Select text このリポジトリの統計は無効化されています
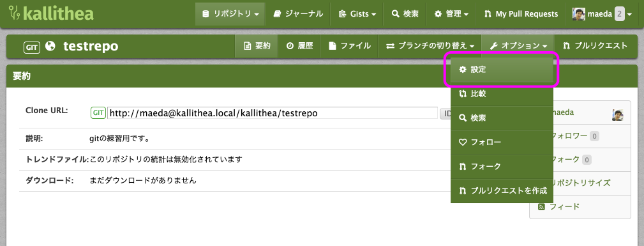The width and height of the screenshot is (644, 246). (x=166, y=159)
